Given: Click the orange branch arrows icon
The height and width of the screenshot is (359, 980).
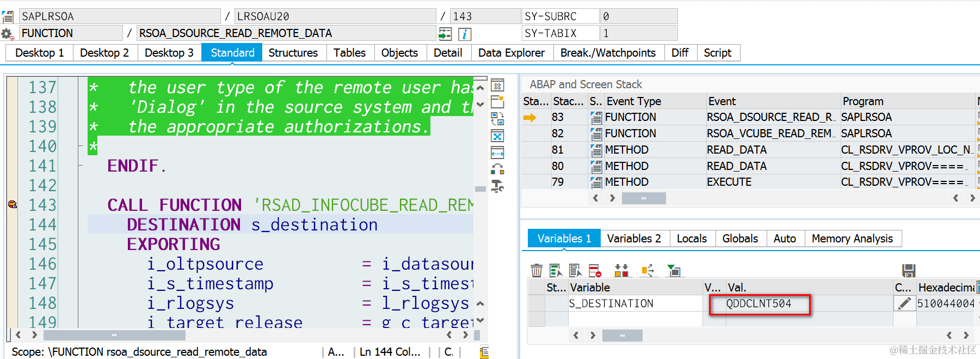Looking at the screenshot, I should coord(648,270).
